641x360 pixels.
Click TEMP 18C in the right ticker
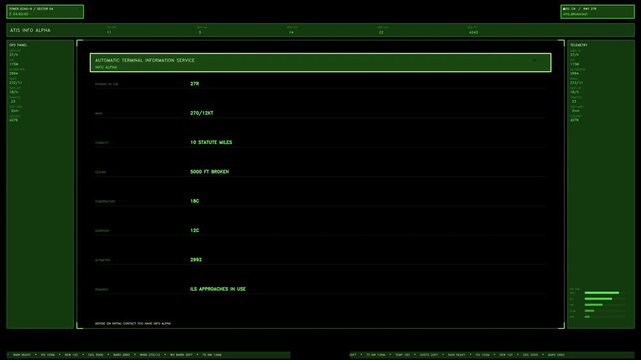click(x=403, y=355)
